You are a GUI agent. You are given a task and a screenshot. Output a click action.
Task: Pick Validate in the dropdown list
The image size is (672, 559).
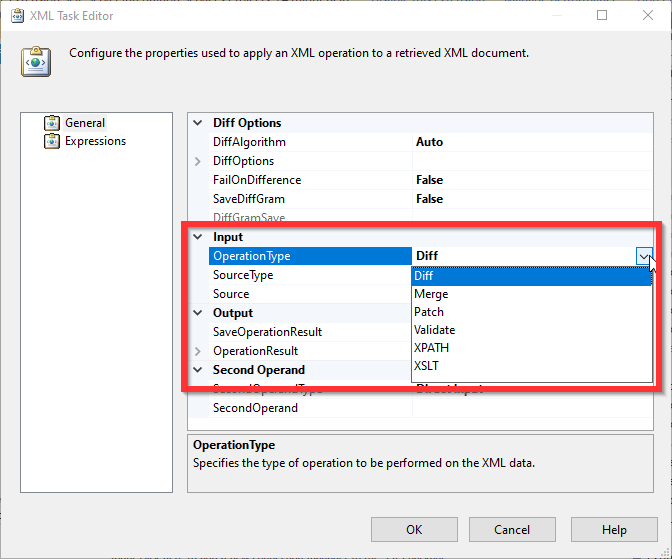[x=434, y=330]
